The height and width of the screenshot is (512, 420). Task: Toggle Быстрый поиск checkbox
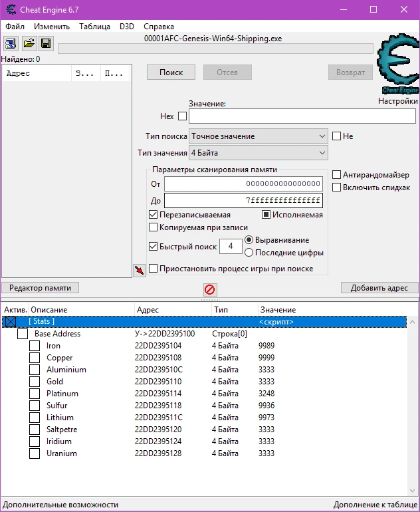(153, 247)
